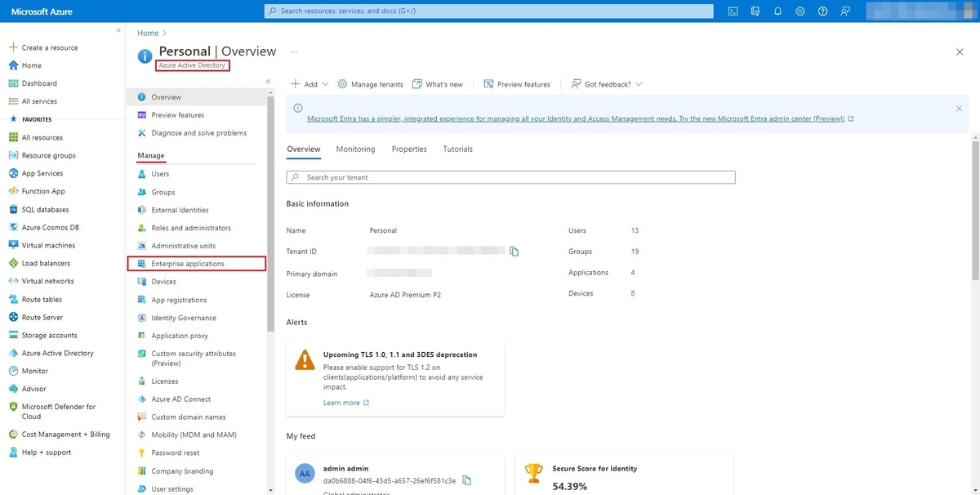The image size is (980, 495).
Task: Open the help question mark icon
Action: (x=822, y=11)
